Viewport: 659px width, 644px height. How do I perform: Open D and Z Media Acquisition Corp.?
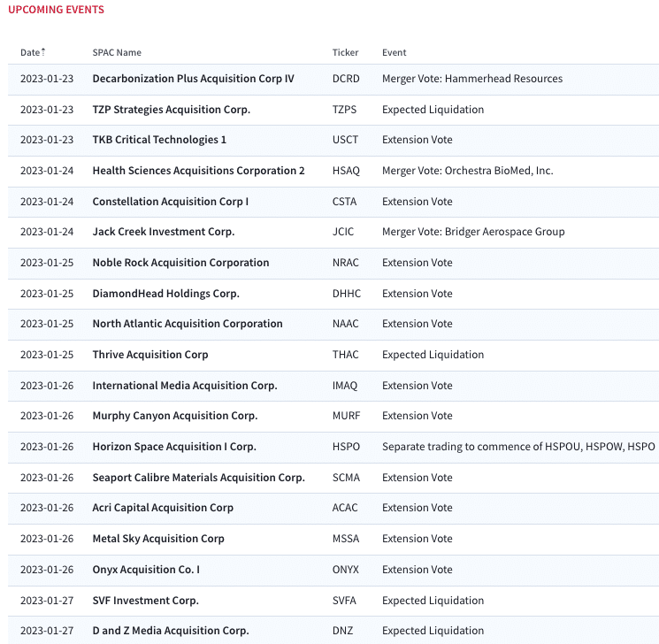(171, 631)
